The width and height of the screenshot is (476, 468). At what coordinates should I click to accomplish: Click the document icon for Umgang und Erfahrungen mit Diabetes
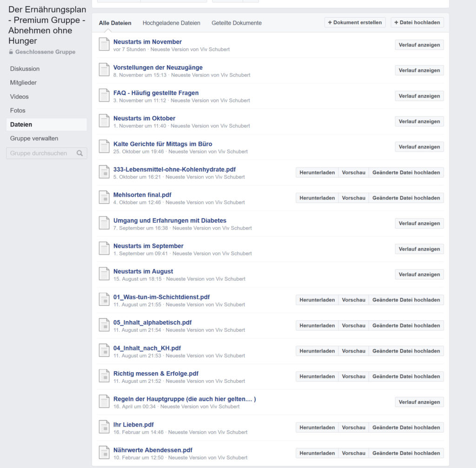pos(104,223)
